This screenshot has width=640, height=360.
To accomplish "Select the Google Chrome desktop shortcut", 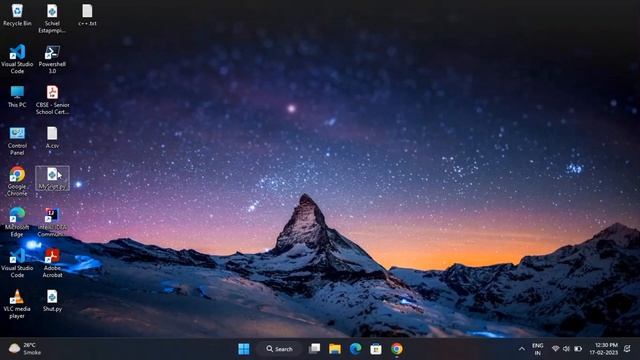I will coord(17,182).
